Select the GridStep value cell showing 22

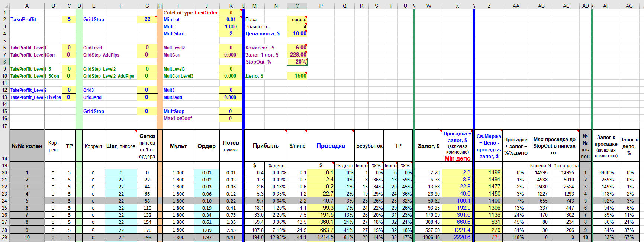[x=147, y=19]
